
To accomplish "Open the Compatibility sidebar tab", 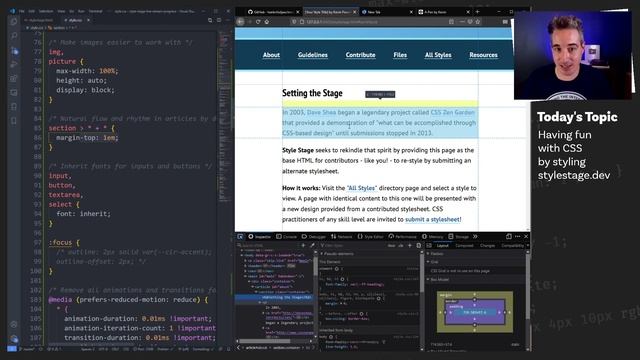I will 513,245.
